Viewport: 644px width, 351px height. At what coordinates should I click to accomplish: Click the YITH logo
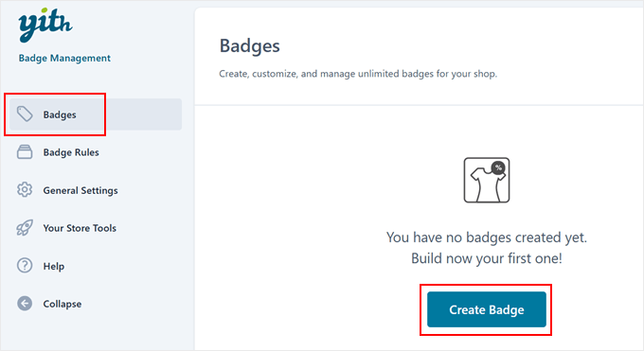pos(45,25)
